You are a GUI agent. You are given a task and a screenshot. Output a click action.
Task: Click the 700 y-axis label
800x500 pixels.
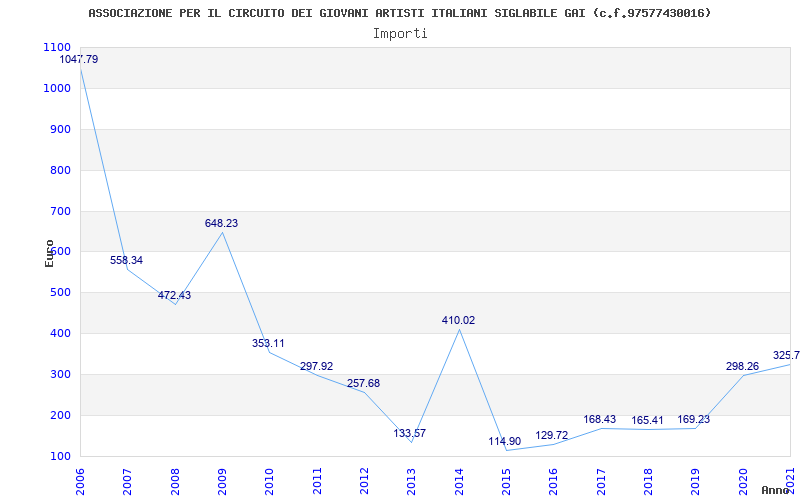click(60, 211)
